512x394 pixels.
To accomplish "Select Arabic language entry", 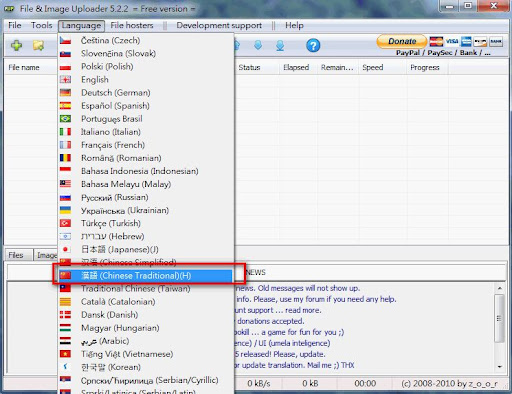I will pyautogui.click(x=146, y=341).
